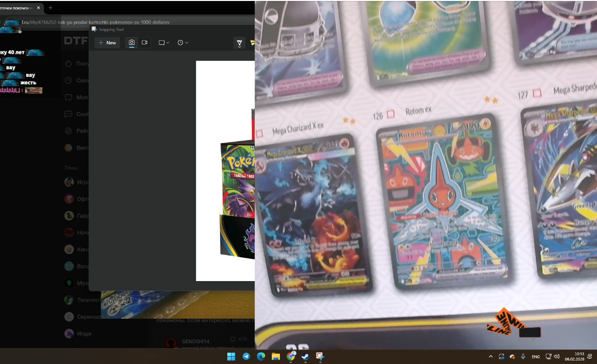Open Rating compass item in DTF sidebar
This screenshot has width=597, height=364.
(76, 131)
